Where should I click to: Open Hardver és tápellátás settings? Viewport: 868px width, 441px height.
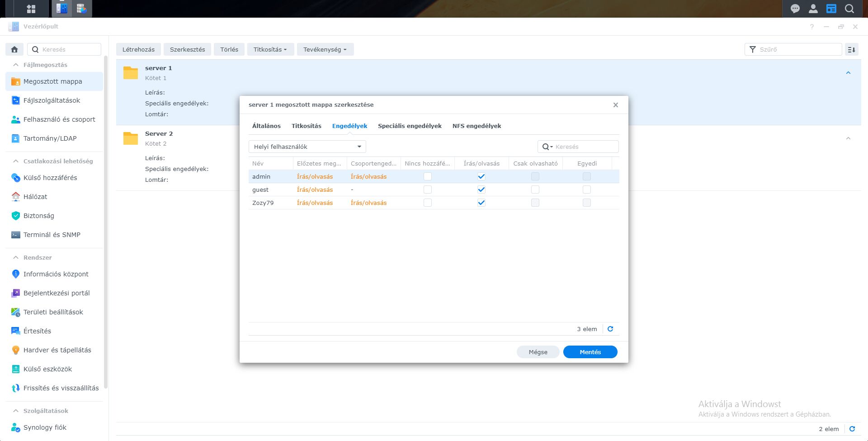pyautogui.click(x=54, y=350)
